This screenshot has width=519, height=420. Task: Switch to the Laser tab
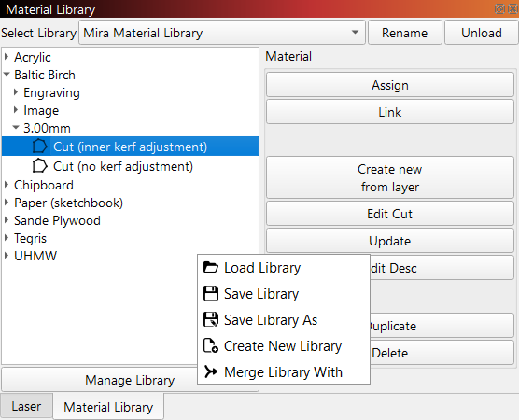pos(26,406)
